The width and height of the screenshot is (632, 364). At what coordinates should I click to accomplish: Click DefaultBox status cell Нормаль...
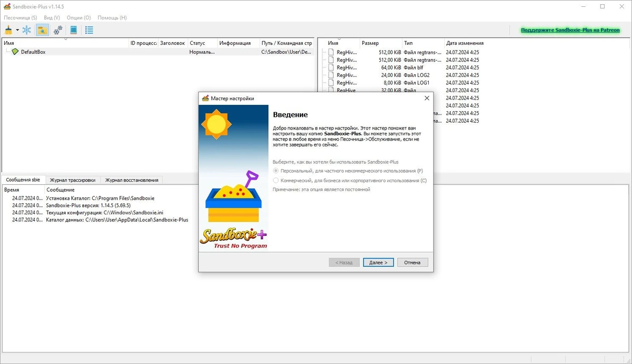click(x=202, y=52)
